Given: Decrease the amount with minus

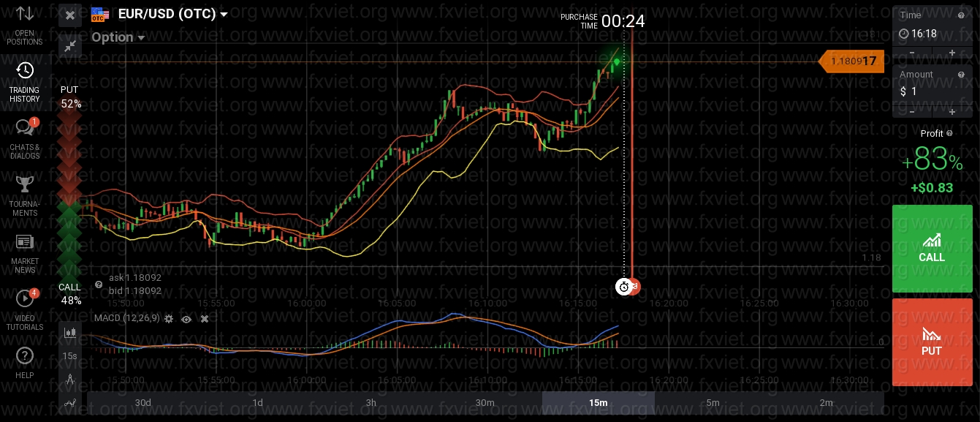Looking at the screenshot, I should coord(912,112).
